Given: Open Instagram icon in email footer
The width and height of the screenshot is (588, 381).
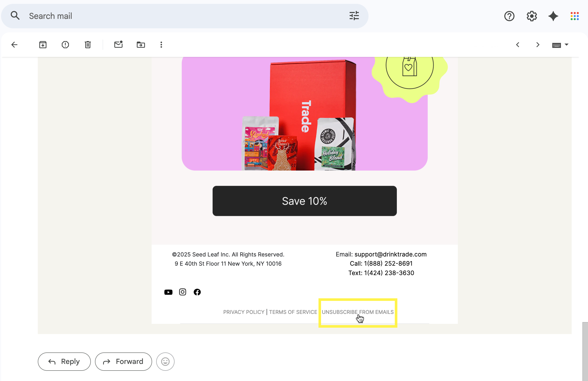Looking at the screenshot, I should click(x=182, y=292).
